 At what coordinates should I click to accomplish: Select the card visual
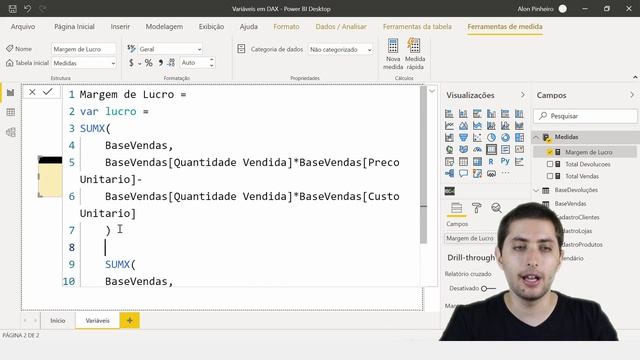click(x=491, y=149)
